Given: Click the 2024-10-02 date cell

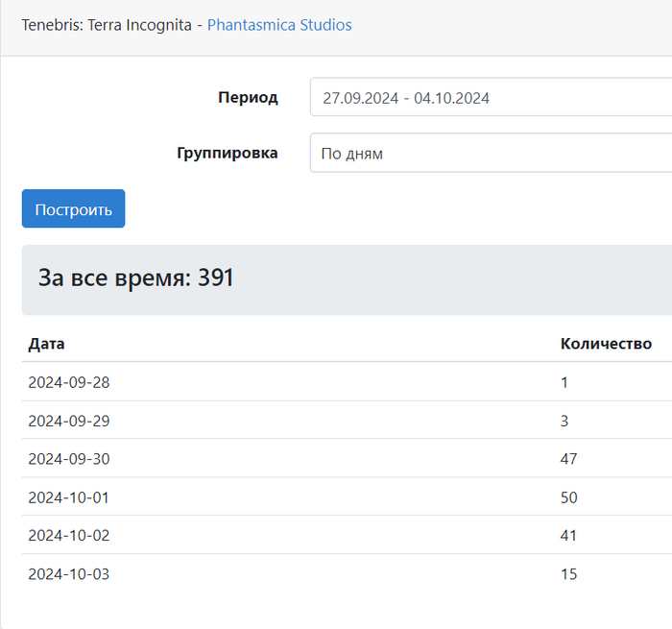Looking at the screenshot, I should click(69, 536).
